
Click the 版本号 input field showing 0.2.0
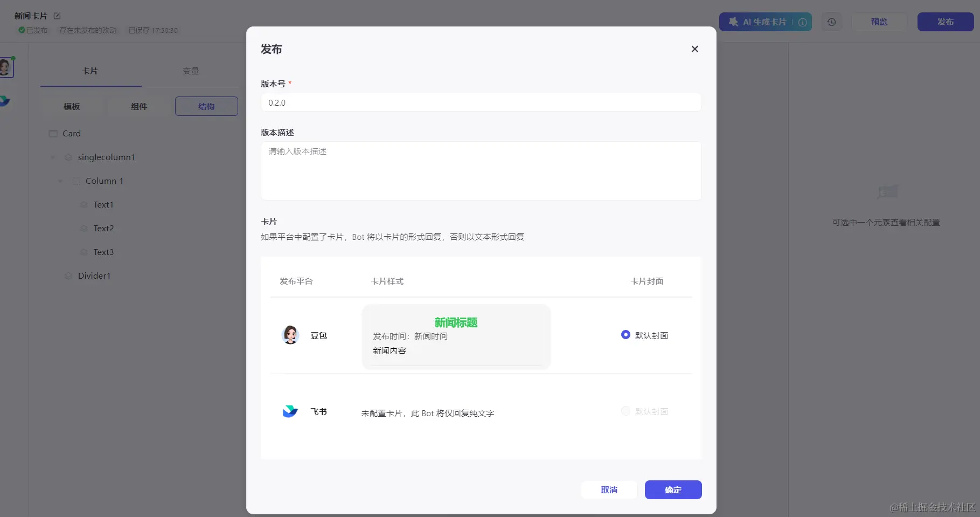pyautogui.click(x=481, y=102)
